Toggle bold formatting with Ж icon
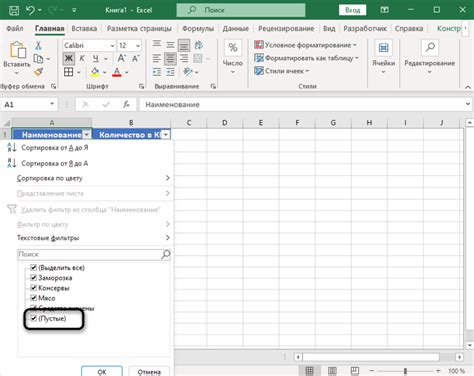 pyautogui.click(x=68, y=58)
